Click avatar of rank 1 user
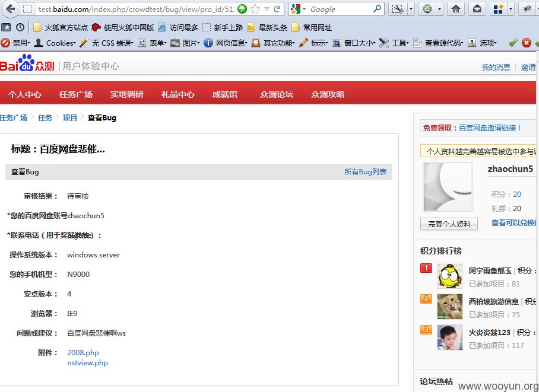This screenshot has height=392, width=539. [449, 276]
